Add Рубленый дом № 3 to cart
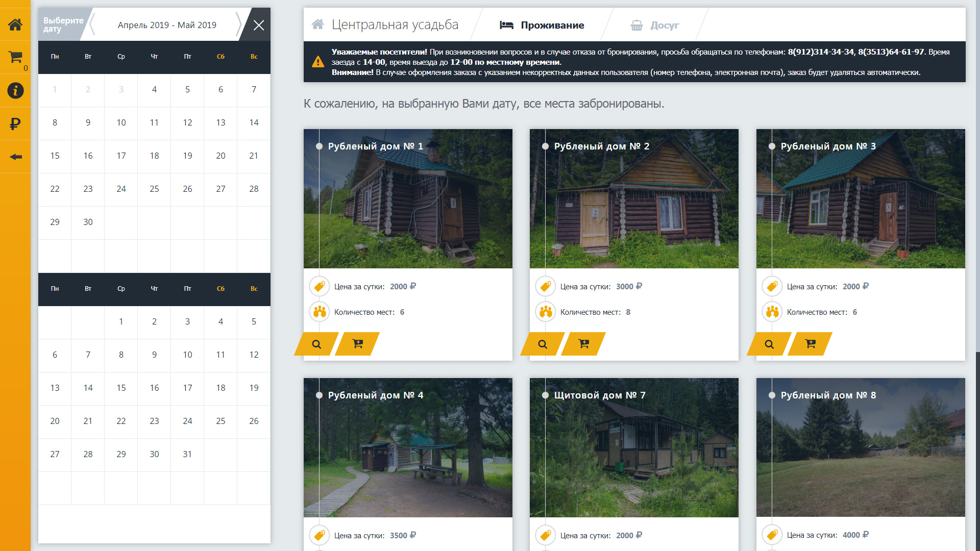The image size is (980, 551). pyautogui.click(x=810, y=344)
